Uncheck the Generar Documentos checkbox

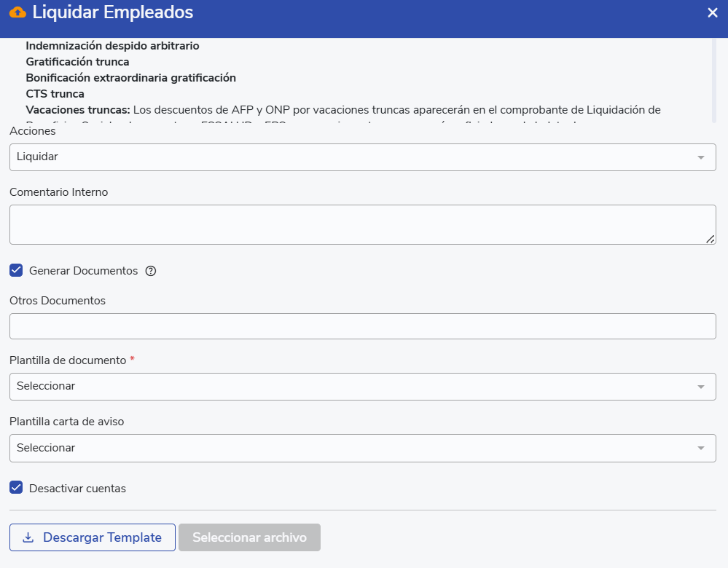[16, 271]
